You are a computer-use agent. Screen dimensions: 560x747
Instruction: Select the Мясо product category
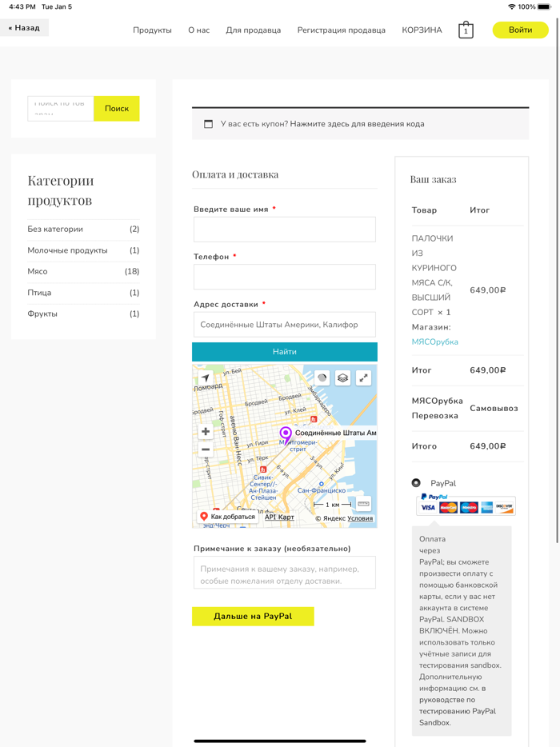coord(38,272)
